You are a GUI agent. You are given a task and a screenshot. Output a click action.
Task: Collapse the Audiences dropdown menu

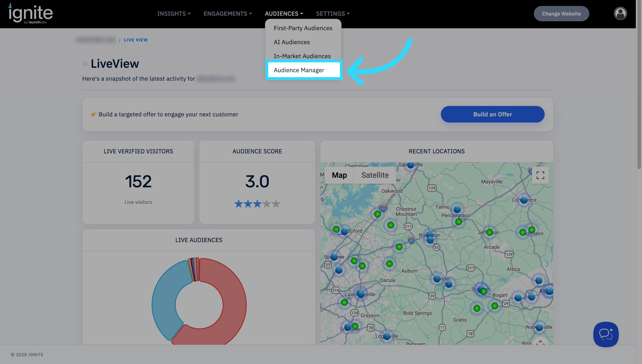coord(284,13)
